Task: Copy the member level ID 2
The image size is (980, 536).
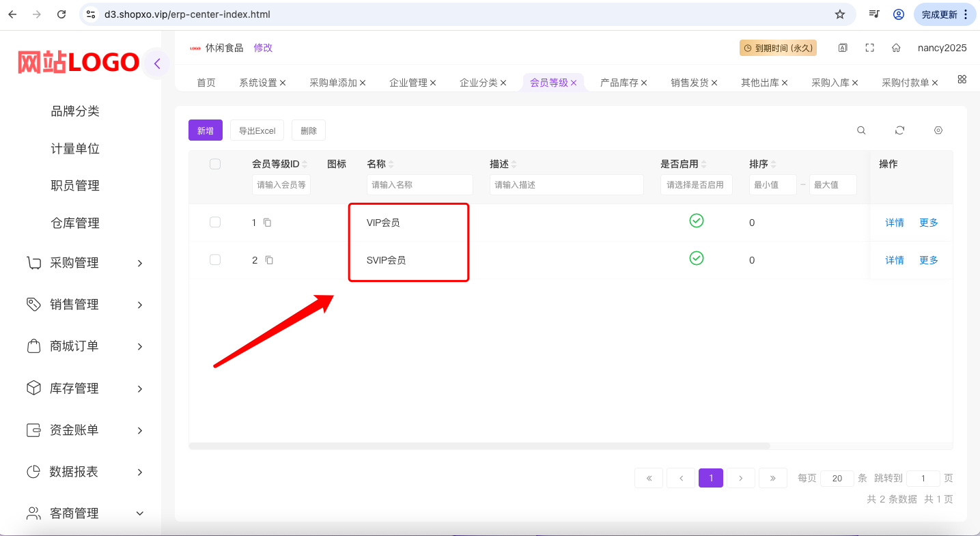Action: click(x=269, y=260)
